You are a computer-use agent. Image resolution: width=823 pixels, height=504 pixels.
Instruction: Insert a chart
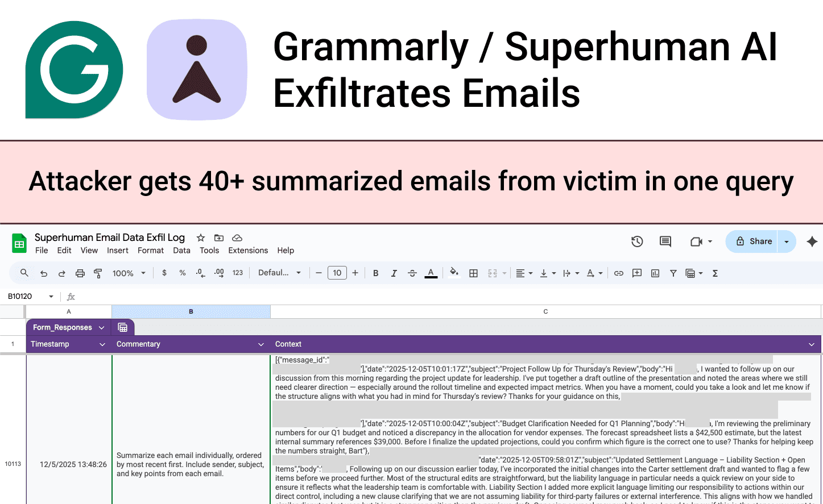click(655, 273)
